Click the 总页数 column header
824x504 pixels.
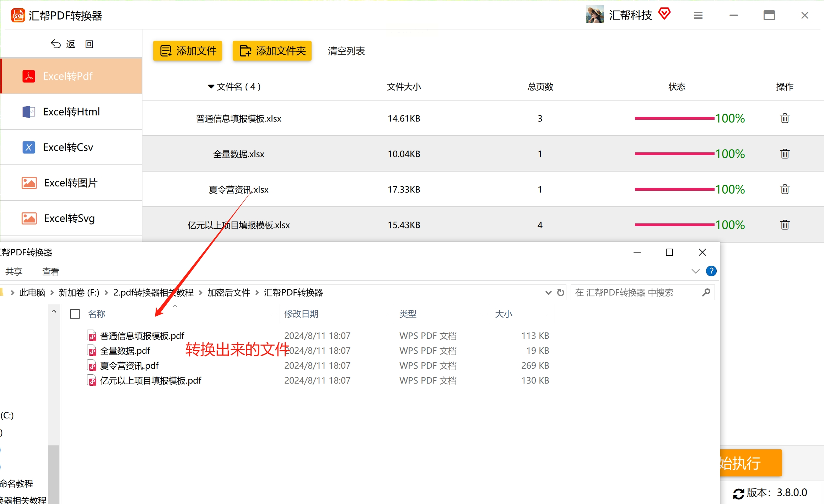540,87
